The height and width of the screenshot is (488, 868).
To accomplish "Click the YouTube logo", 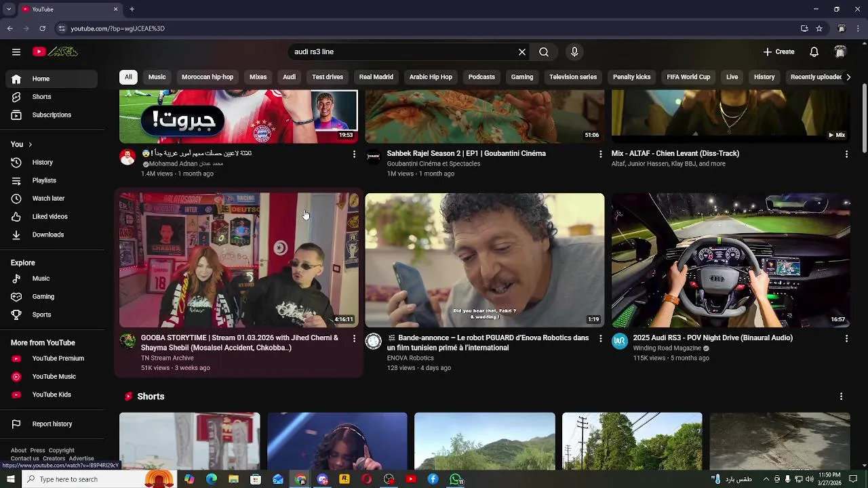I will tap(55, 52).
